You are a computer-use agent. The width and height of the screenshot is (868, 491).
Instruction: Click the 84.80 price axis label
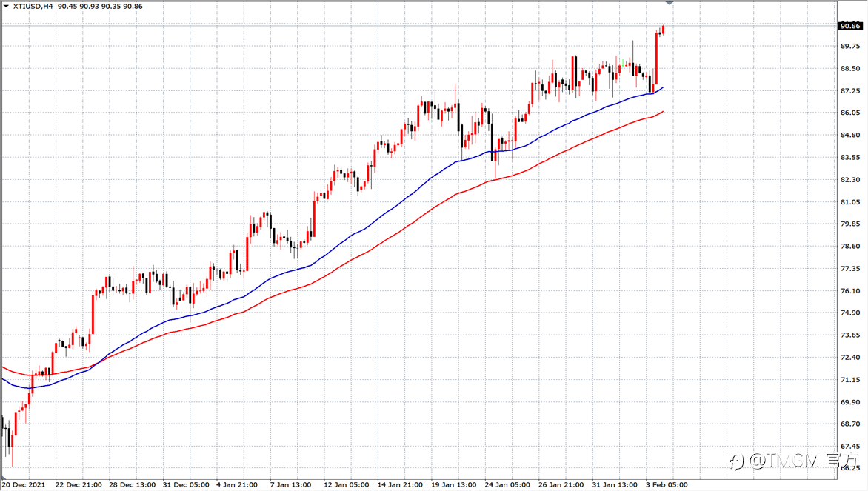pos(850,135)
